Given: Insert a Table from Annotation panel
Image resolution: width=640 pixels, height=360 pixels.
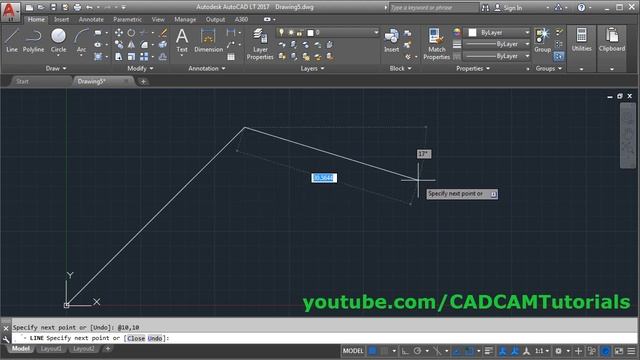Looking at the screenshot, I should (x=231, y=57).
